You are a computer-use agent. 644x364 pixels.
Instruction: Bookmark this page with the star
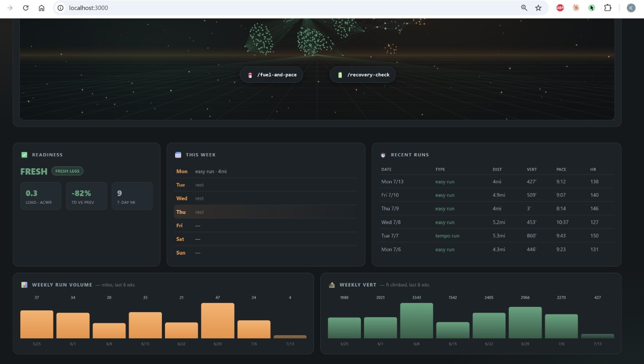coord(538,8)
